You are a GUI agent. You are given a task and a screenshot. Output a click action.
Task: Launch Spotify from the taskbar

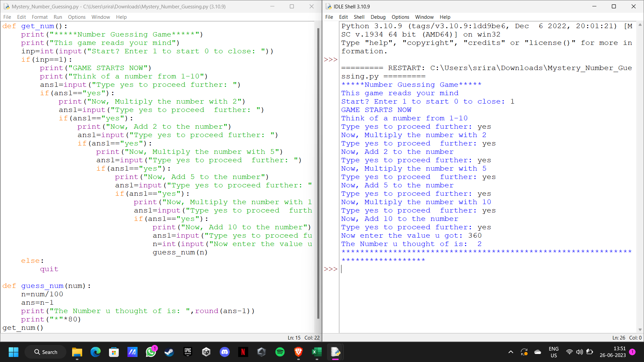click(x=280, y=352)
